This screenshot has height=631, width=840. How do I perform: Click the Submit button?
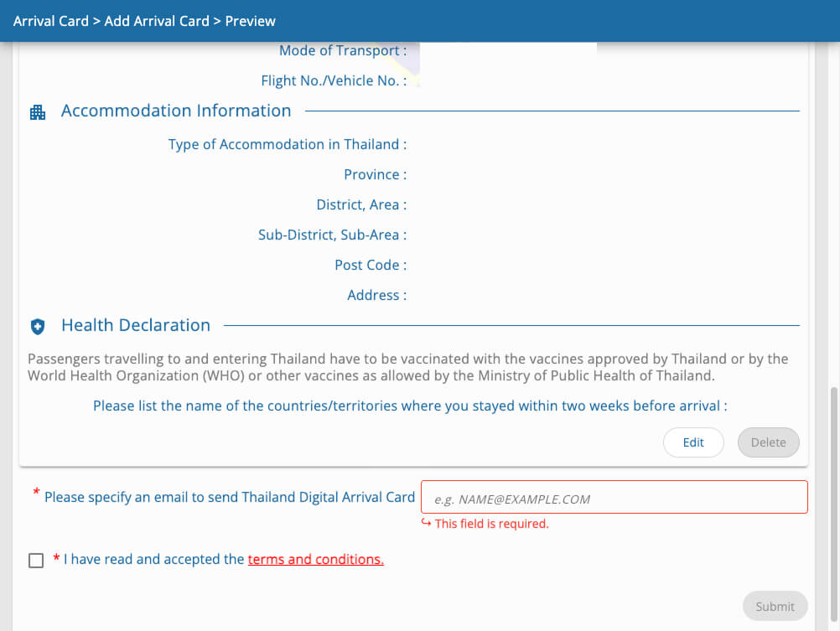coord(775,607)
